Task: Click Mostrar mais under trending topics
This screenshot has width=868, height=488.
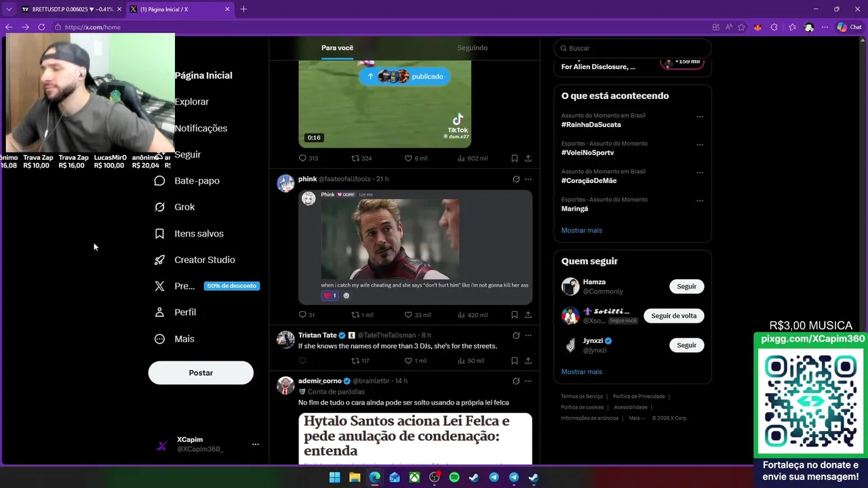Action: point(581,230)
